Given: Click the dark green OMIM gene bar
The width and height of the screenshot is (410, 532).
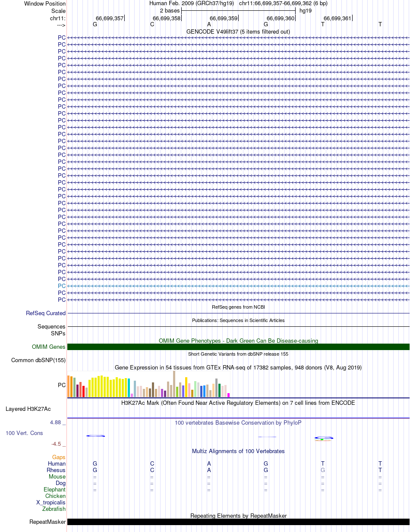Looking at the screenshot, I should coord(238,347).
